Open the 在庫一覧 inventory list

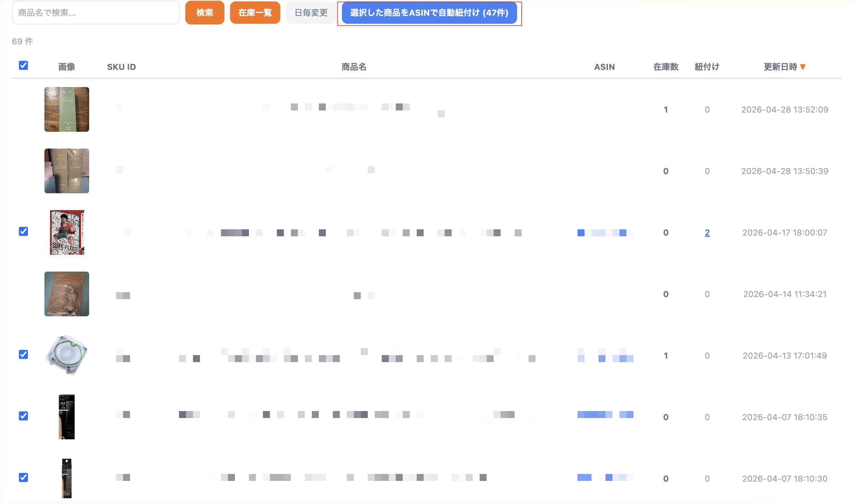coord(255,13)
